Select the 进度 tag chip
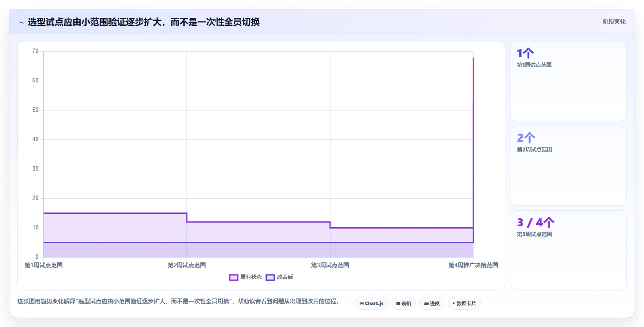Viewport: 644px width, 327px height. click(432, 303)
